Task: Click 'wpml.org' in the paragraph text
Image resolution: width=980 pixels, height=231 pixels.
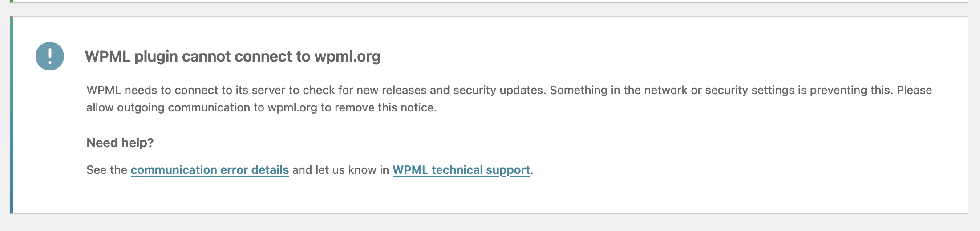Action: pyautogui.click(x=292, y=108)
